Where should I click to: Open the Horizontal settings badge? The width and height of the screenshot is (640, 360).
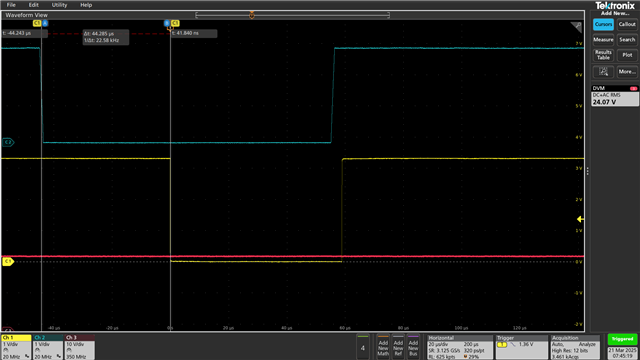click(x=460, y=347)
